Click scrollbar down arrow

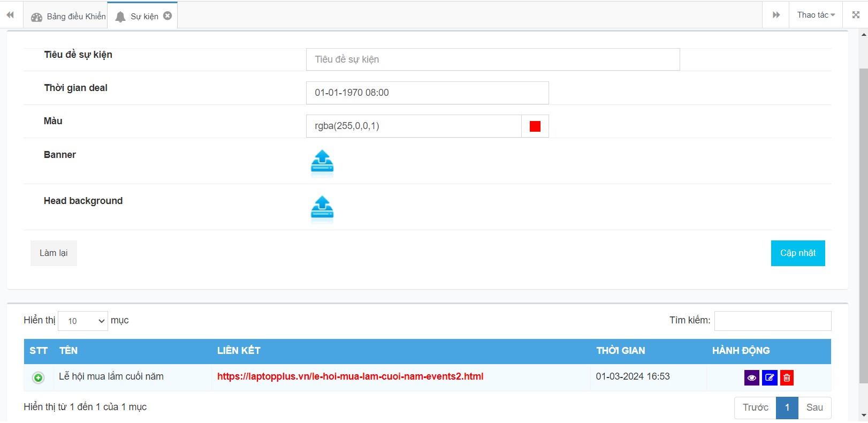pyautogui.click(x=863, y=416)
